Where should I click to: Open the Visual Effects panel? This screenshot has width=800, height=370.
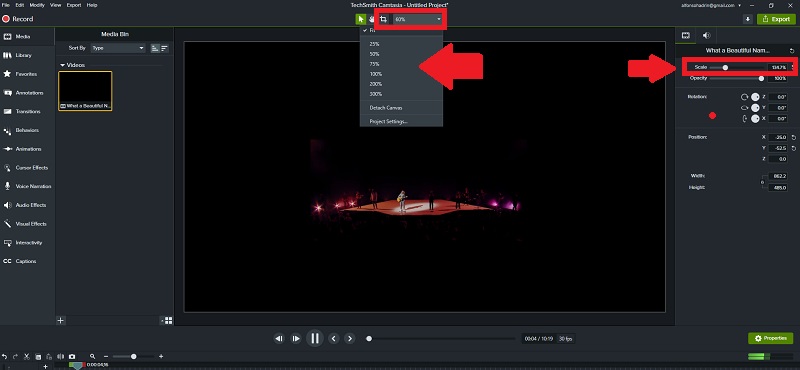click(27, 224)
